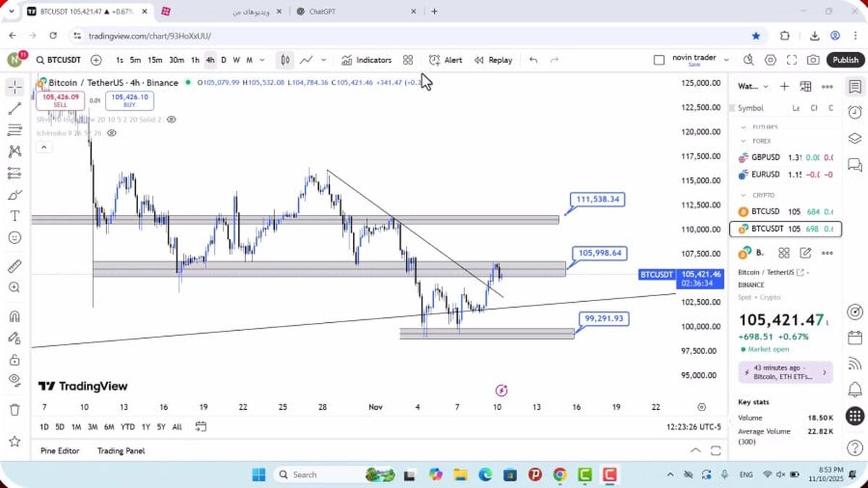Expand the timeframe interval dropdown
Screen dimensions: 868x488
262,60
